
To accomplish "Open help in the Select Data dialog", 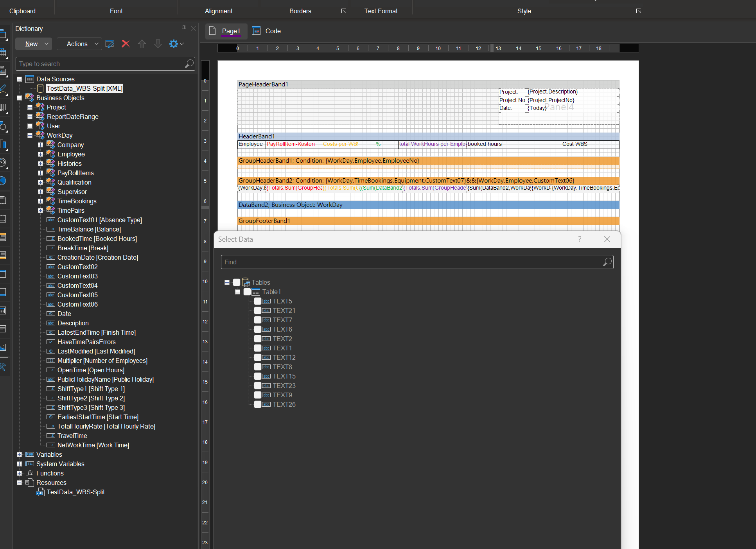I will tap(580, 239).
